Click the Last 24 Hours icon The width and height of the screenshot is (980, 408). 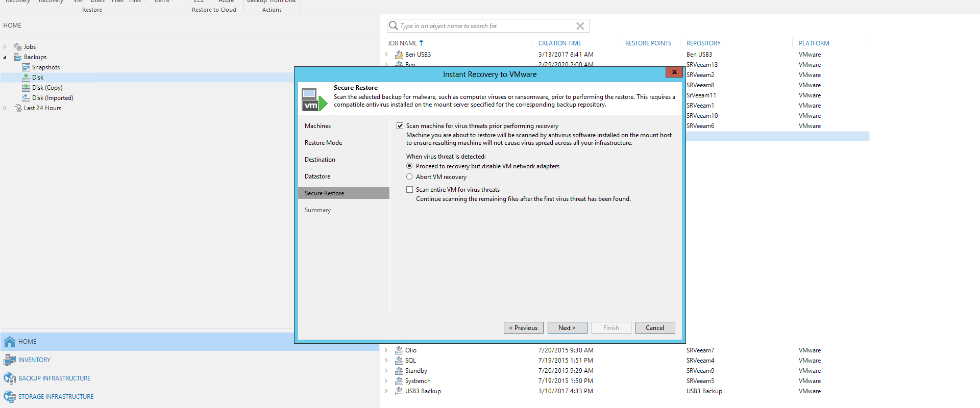18,108
